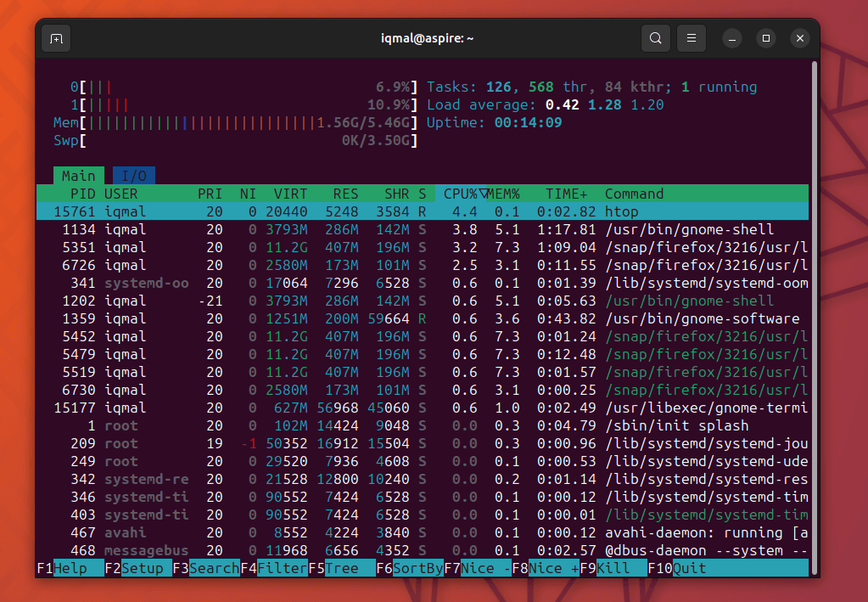This screenshot has height=602, width=868.
Task: Sort by the NI column header
Action: pyautogui.click(x=248, y=194)
